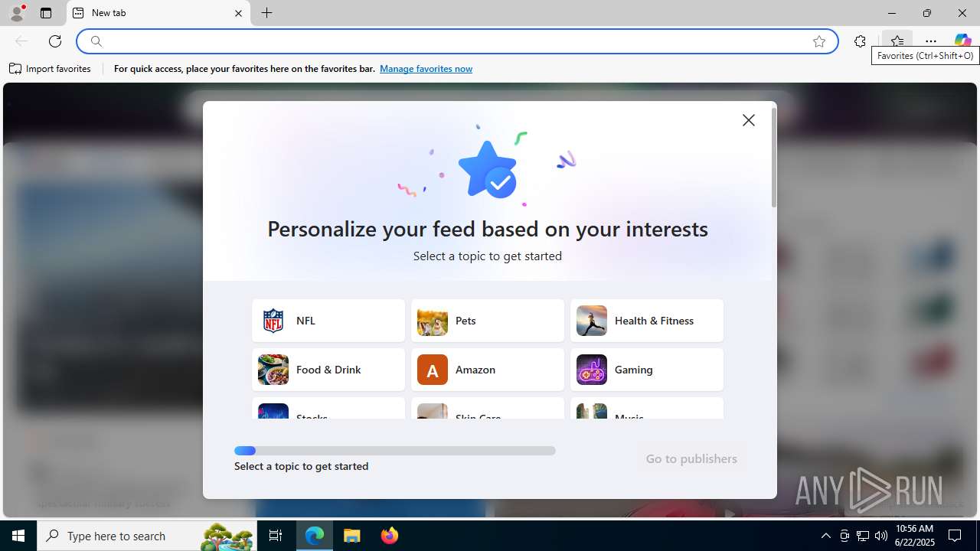Open Task View on the taskbar
The width and height of the screenshot is (980, 551).
coord(276,536)
